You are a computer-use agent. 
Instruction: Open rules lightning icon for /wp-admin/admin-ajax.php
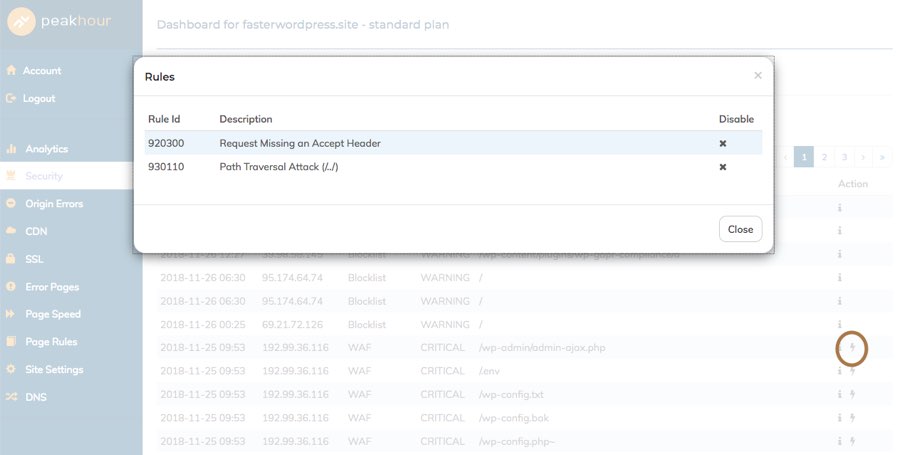pyautogui.click(x=852, y=348)
